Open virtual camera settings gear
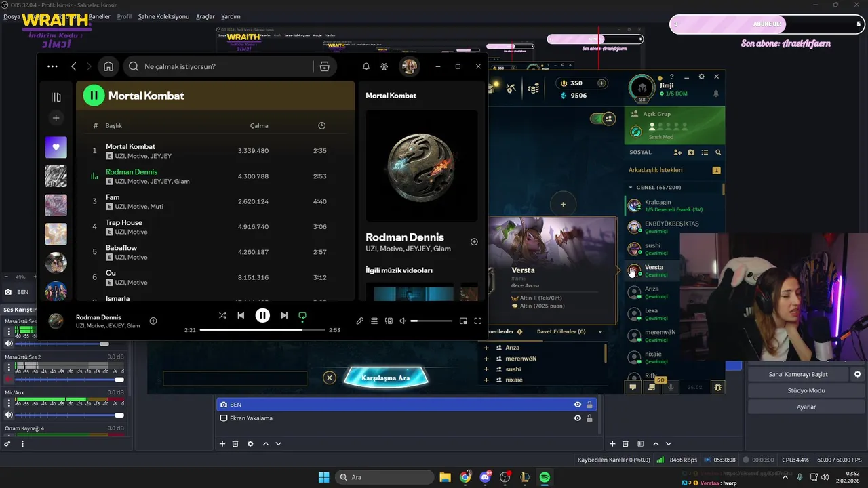 tap(857, 374)
